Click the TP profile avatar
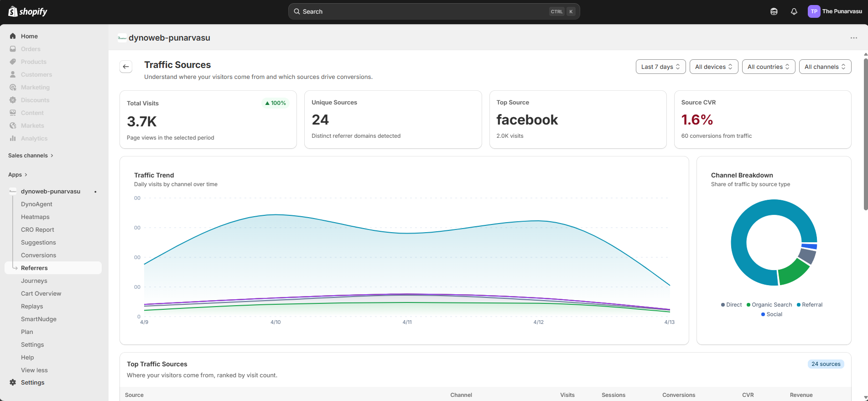Image resolution: width=868 pixels, height=401 pixels. click(814, 11)
